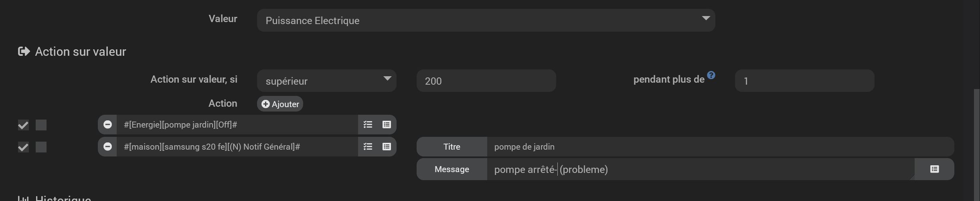This screenshot has height=201, width=980.
Task: Open the Valeur dropdown showing Puissance Electrique
Action: coord(486,20)
